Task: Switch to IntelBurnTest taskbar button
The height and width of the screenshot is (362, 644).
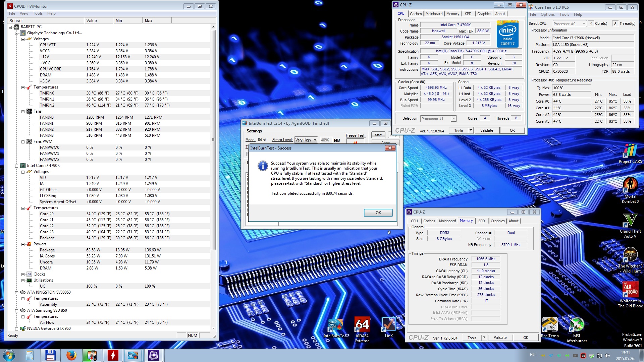Action: pyautogui.click(x=133, y=355)
